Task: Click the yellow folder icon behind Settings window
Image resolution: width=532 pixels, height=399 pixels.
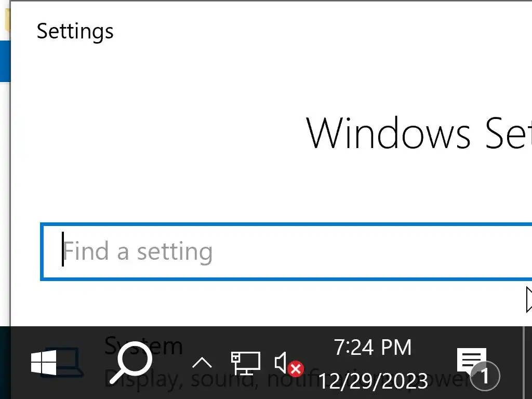Action: point(6,20)
